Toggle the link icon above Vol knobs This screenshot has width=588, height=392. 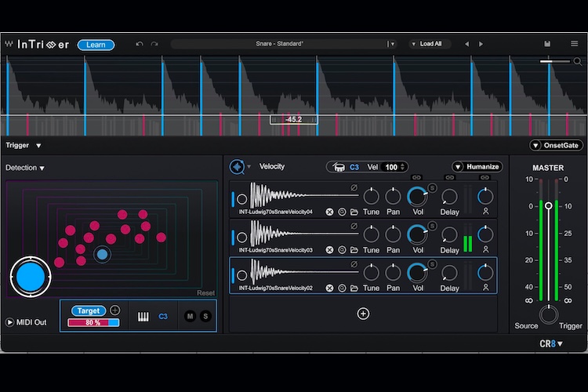(416, 177)
